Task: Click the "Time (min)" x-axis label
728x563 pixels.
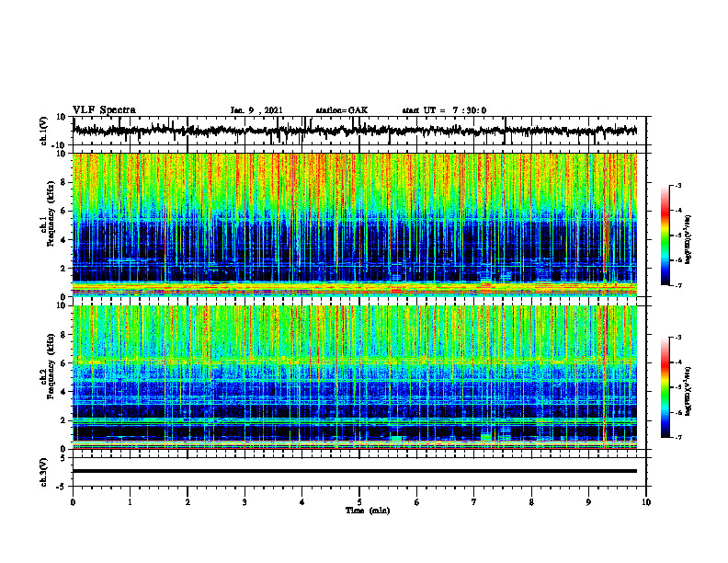Action: coord(368,511)
